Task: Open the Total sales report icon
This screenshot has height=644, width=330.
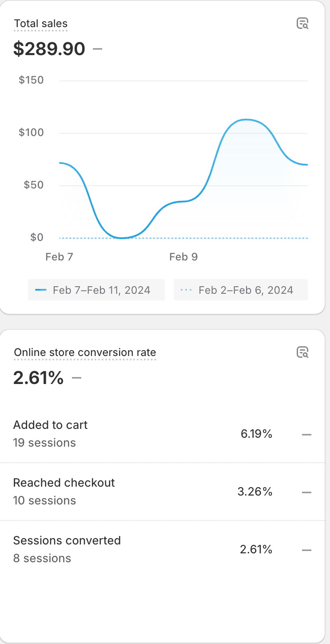Action: [x=302, y=24]
